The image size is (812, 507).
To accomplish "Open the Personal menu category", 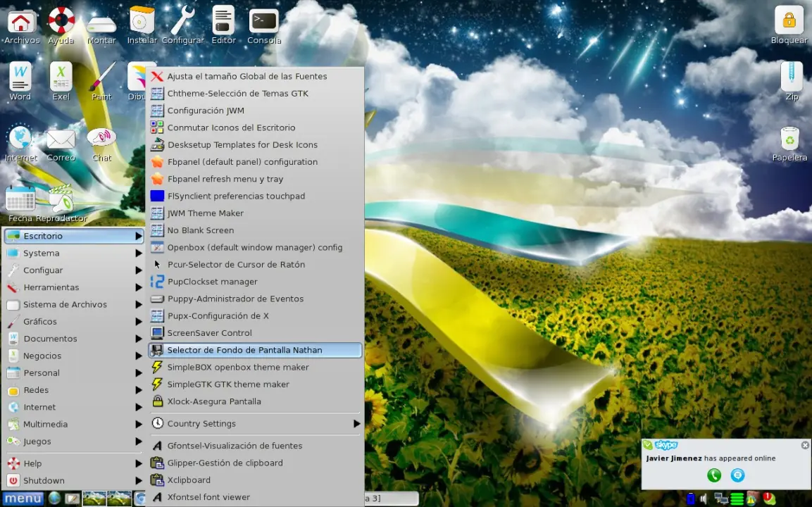I will (73, 373).
